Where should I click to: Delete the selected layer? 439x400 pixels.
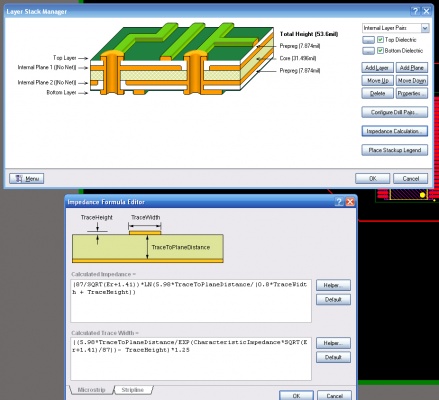pyautogui.click(x=377, y=93)
